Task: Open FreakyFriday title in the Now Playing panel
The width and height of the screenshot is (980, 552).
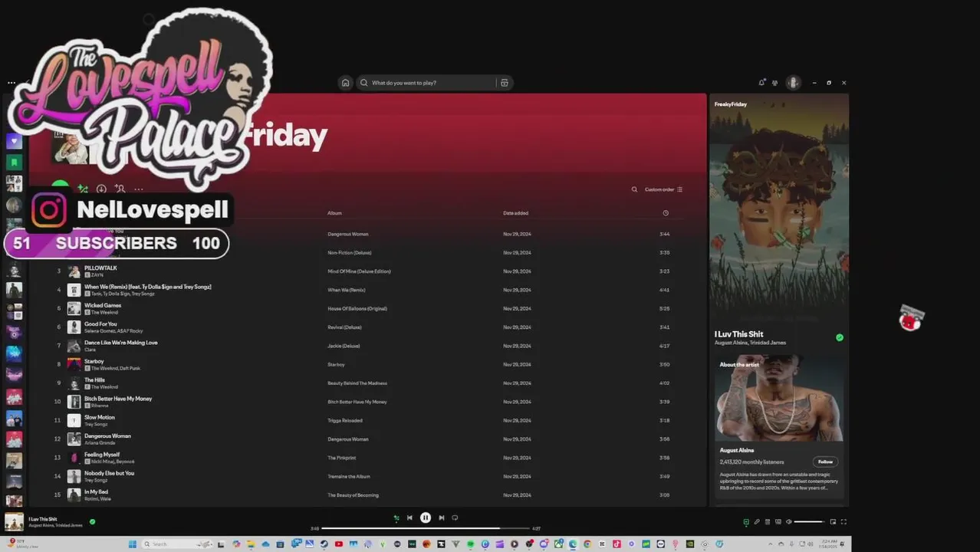Action: (x=731, y=104)
